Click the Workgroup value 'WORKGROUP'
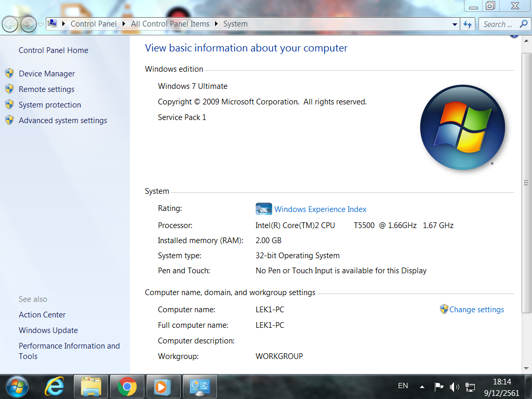Viewport: 532px width, 399px height. [279, 356]
